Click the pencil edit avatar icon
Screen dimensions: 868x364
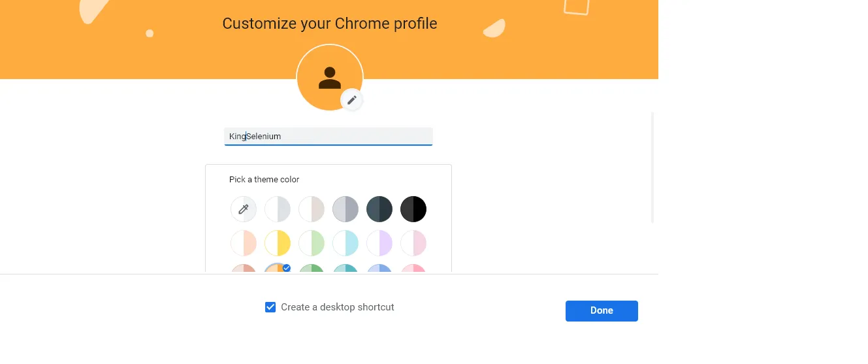352,100
